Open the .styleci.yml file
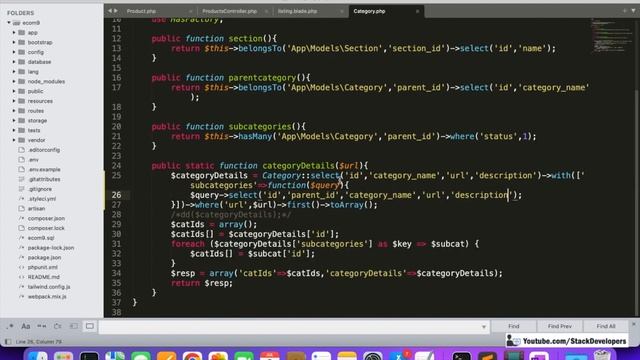640x360 pixels. tap(42, 199)
